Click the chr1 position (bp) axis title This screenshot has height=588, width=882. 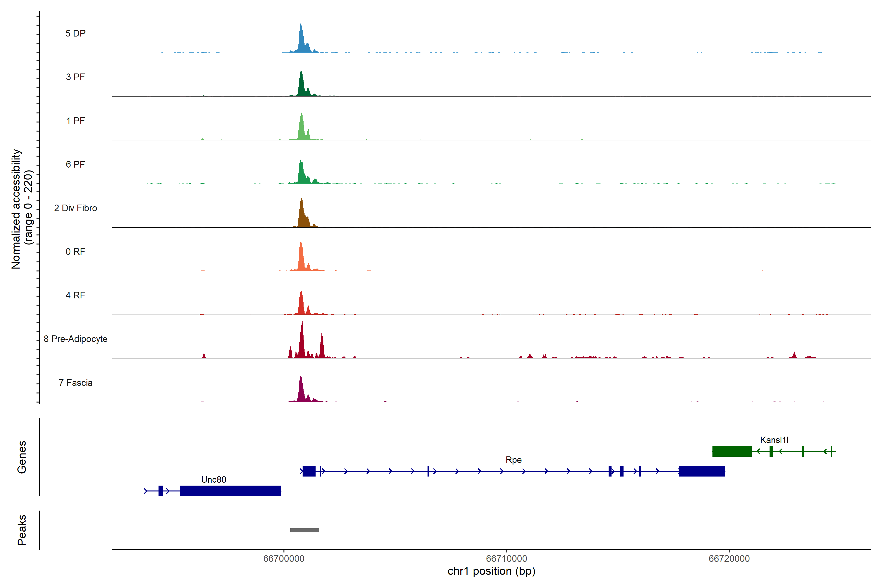click(x=491, y=571)
